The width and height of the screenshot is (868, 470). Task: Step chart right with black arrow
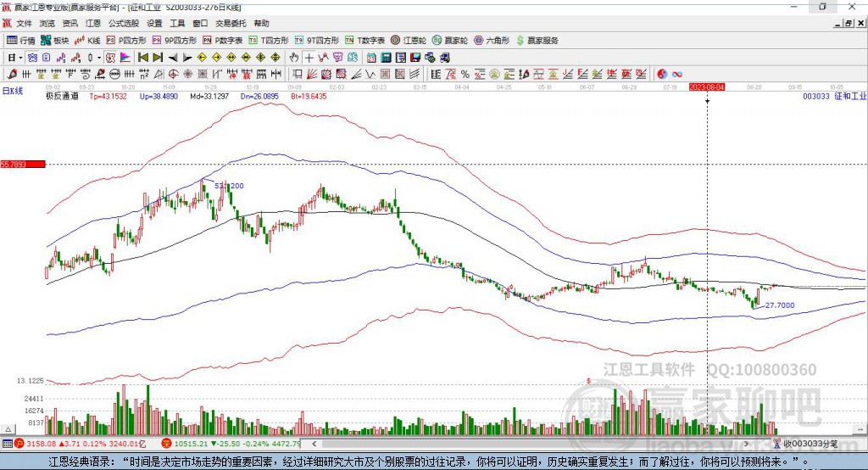point(187,58)
